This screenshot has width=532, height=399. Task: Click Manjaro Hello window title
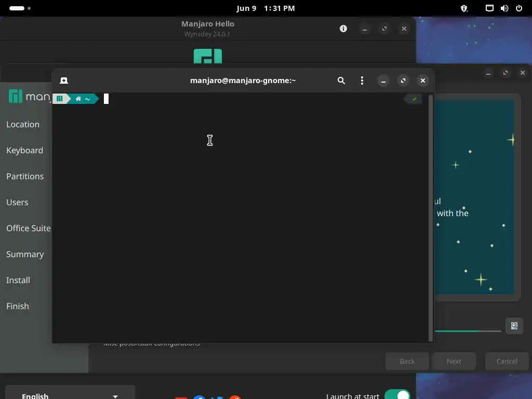click(x=208, y=24)
